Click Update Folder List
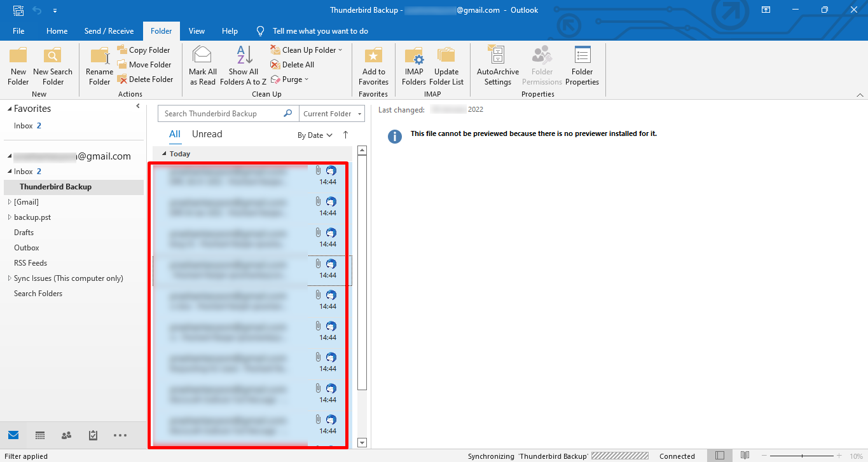Screen dimensions: 868x462 coord(446,66)
